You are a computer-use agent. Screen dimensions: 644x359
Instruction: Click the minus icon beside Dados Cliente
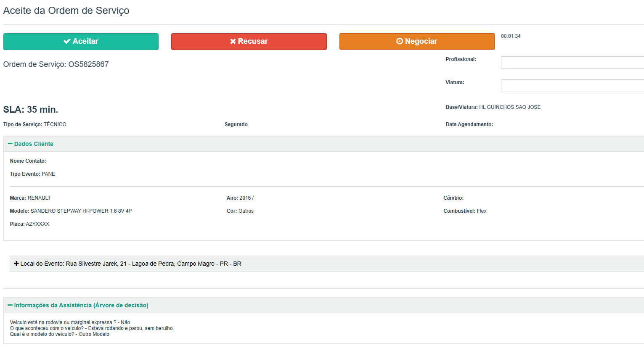pyautogui.click(x=10, y=144)
